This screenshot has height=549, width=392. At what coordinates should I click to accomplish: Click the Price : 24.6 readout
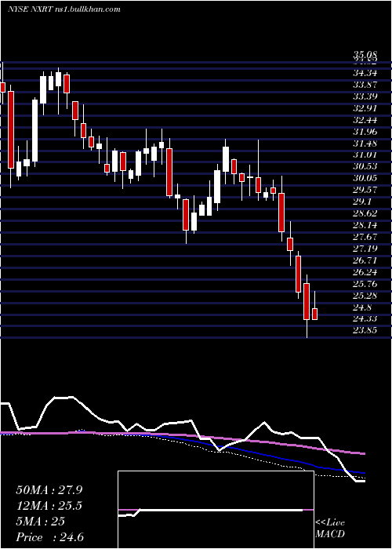(x=49, y=537)
